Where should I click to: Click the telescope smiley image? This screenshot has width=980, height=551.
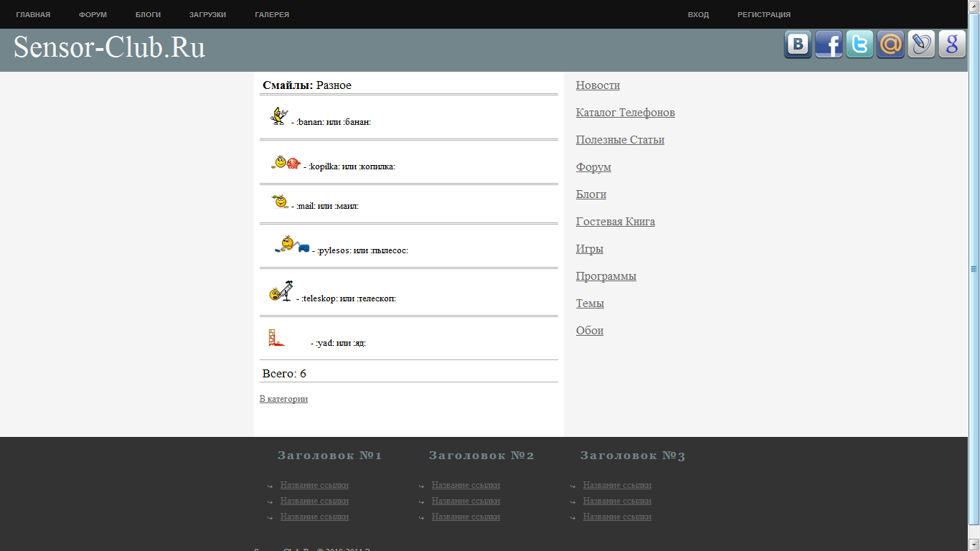pos(281,291)
